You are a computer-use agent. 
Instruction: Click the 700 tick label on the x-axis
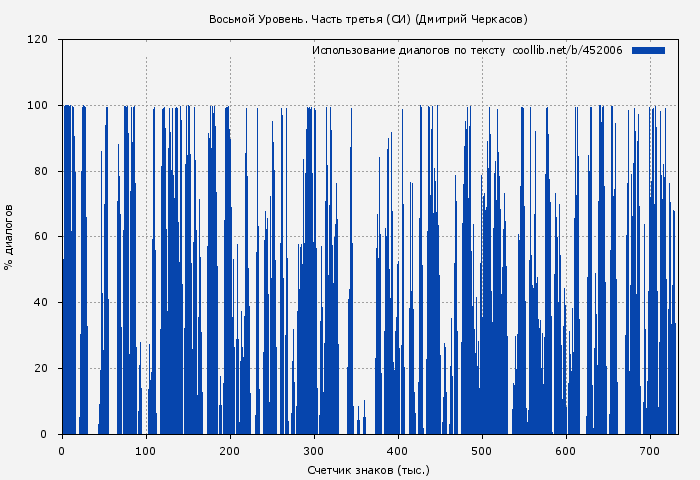click(x=650, y=449)
